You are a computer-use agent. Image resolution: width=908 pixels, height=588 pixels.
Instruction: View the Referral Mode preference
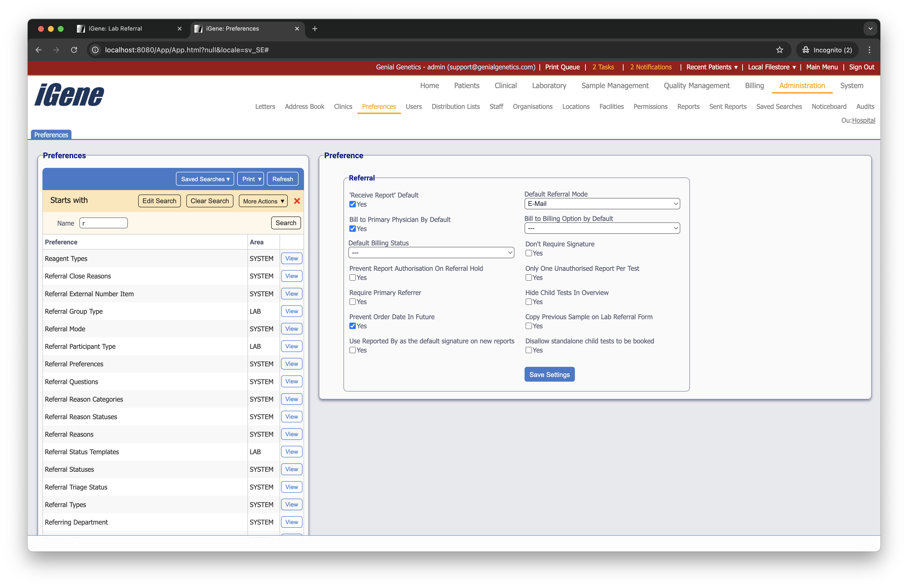coord(291,329)
